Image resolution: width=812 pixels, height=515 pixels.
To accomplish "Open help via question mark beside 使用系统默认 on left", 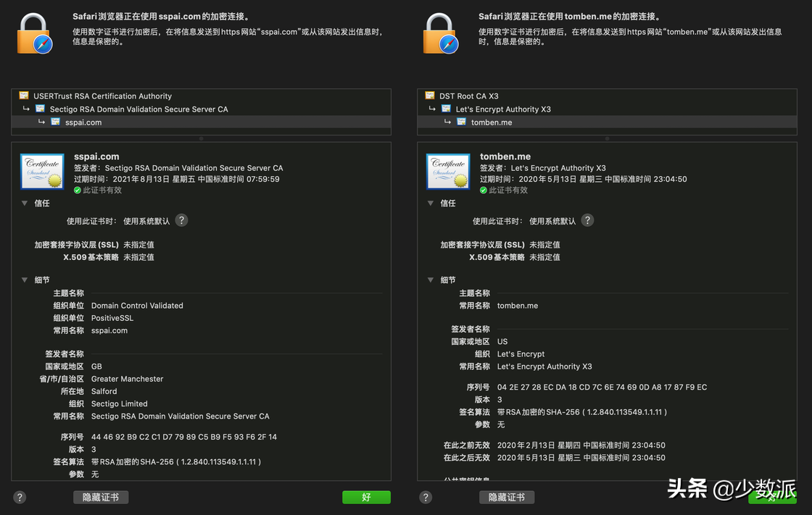I will click(181, 220).
